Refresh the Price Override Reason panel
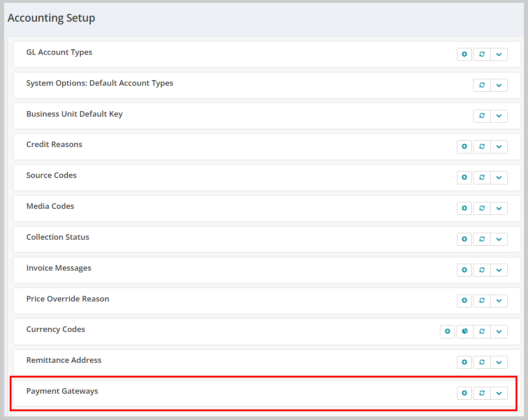This screenshot has height=420, width=528. [482, 301]
